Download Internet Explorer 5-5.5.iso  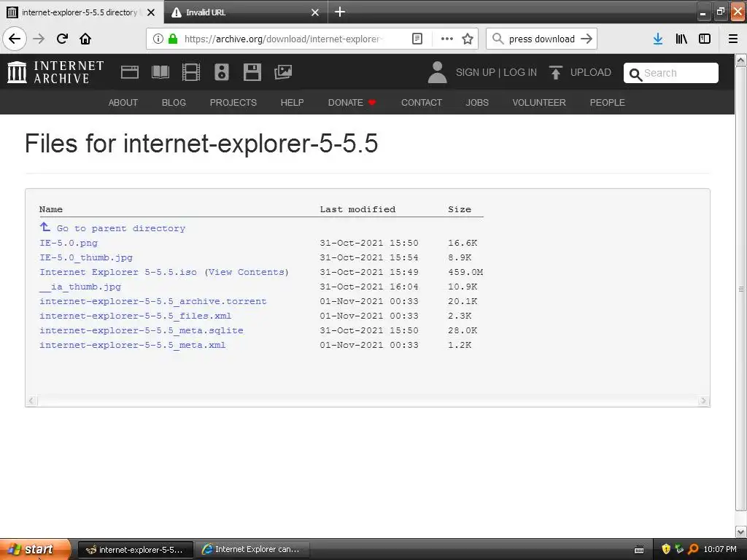click(x=118, y=272)
